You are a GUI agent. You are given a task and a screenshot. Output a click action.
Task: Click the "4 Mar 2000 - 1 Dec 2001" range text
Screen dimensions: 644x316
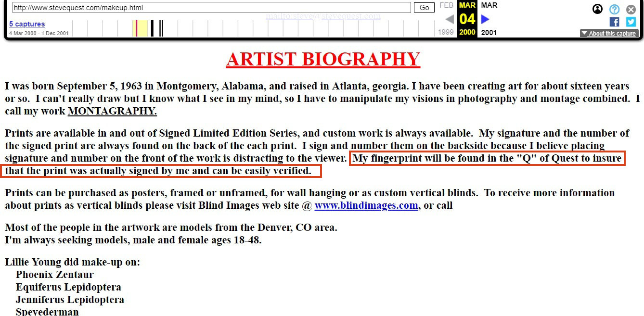pyautogui.click(x=39, y=33)
